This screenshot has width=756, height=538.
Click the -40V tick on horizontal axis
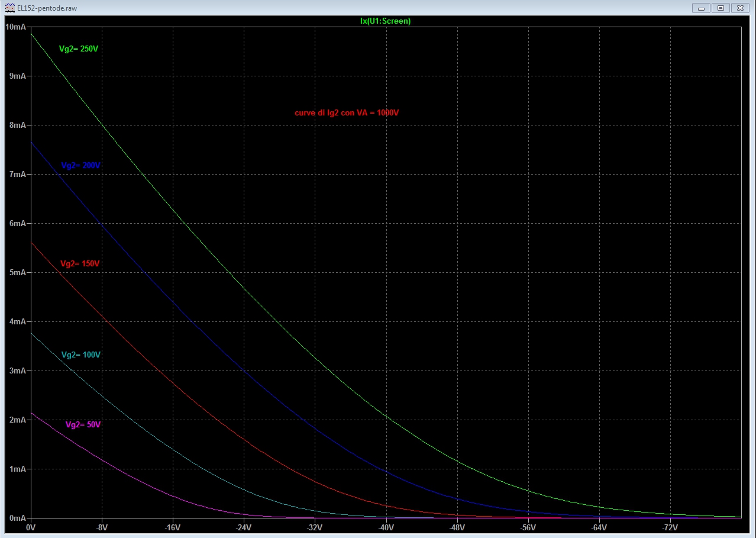click(386, 527)
